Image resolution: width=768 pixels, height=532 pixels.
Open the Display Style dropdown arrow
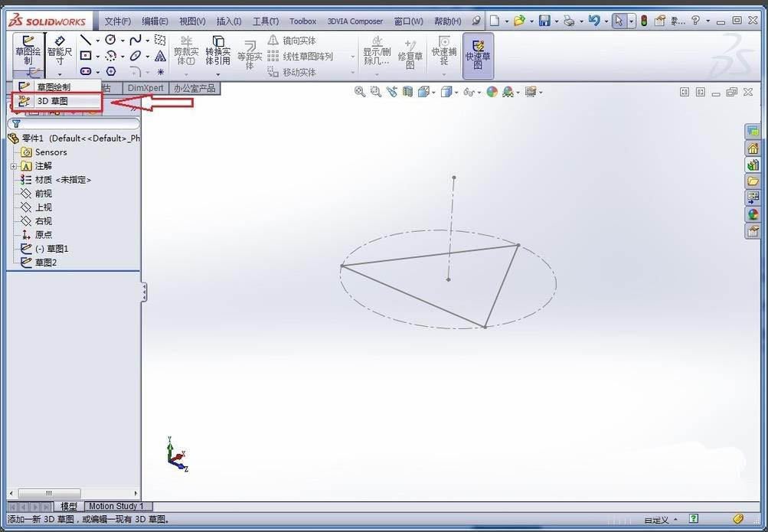[456, 93]
